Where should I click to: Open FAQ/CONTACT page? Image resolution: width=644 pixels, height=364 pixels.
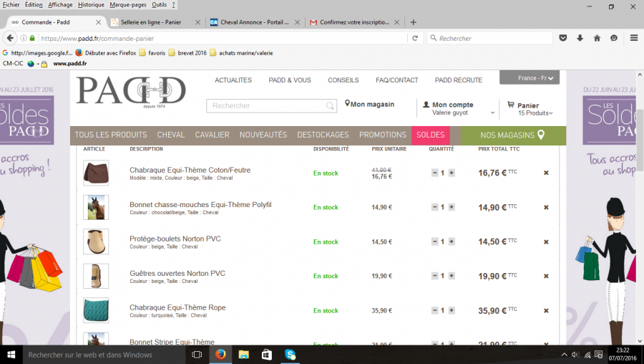(x=396, y=80)
